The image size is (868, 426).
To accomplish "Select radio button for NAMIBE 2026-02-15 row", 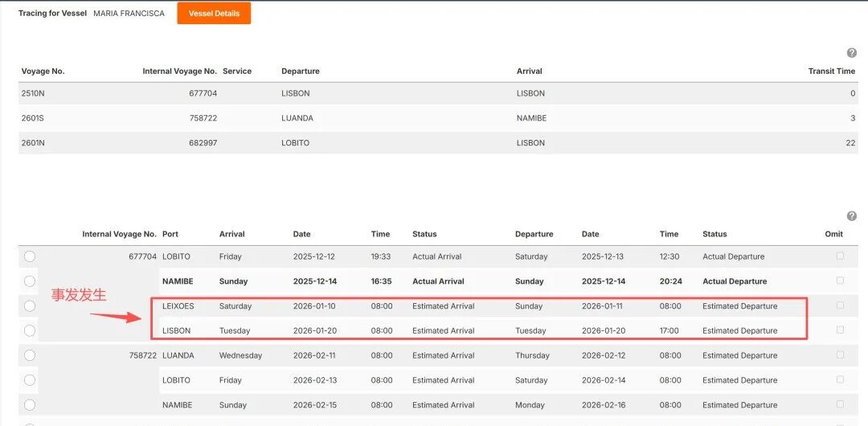I will pyautogui.click(x=30, y=404).
